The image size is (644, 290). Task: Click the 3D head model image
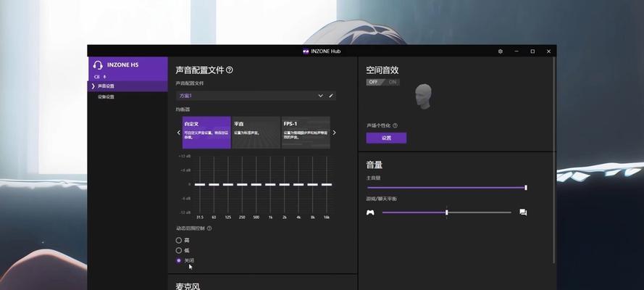point(423,96)
